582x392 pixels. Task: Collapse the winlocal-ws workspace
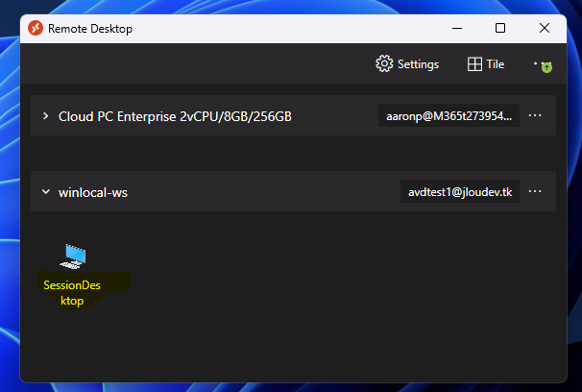click(46, 192)
